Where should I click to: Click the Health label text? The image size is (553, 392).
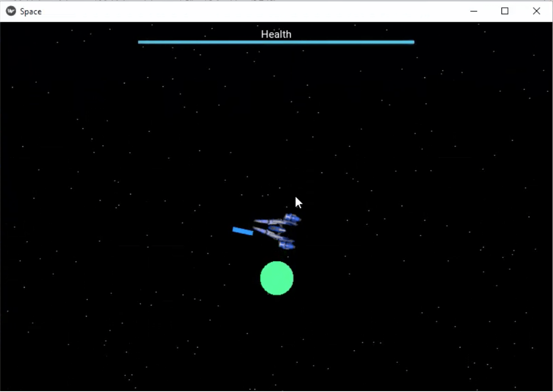(x=276, y=34)
